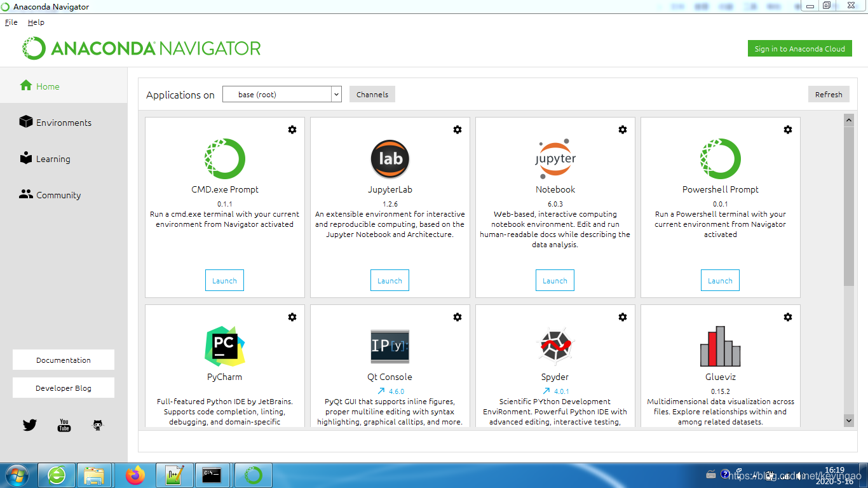Click the scrollbar down arrow
Viewport: 868px width, 488px height.
click(x=849, y=421)
